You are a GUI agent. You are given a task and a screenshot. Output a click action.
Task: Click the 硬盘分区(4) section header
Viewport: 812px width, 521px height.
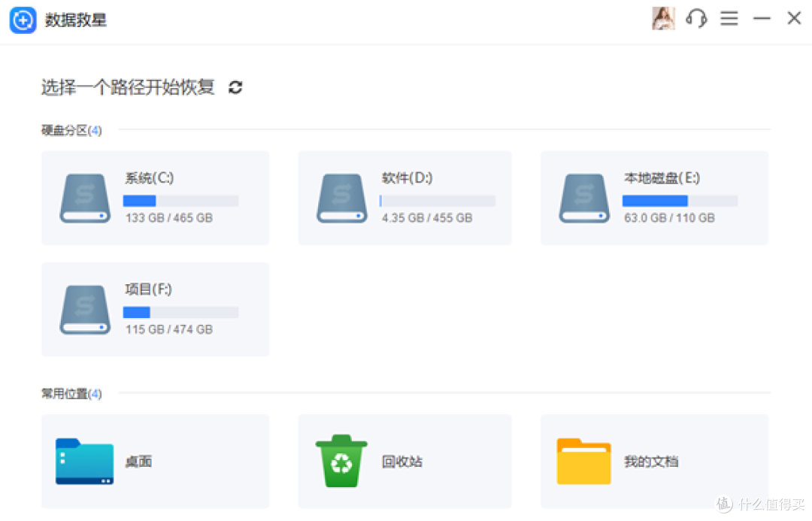click(x=71, y=131)
